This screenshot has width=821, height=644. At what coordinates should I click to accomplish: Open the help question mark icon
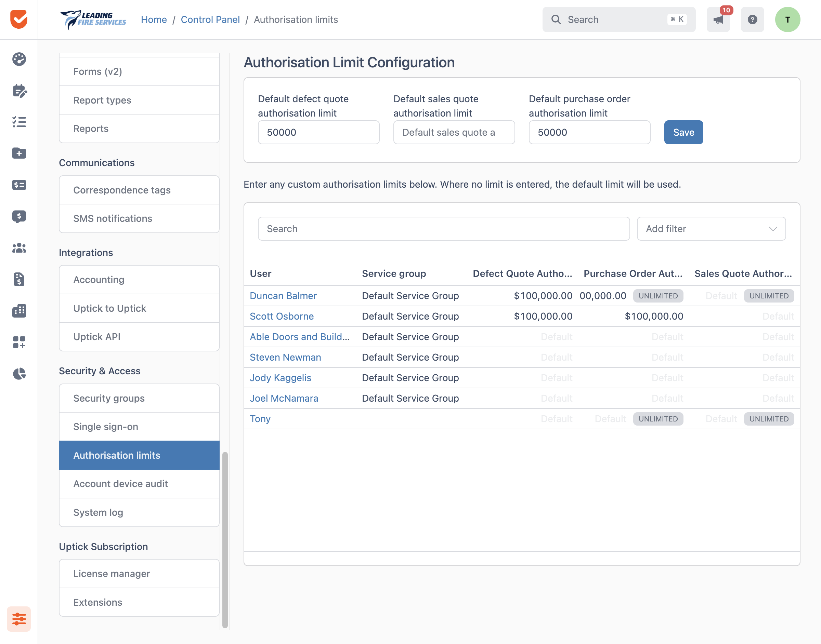pyautogui.click(x=752, y=19)
